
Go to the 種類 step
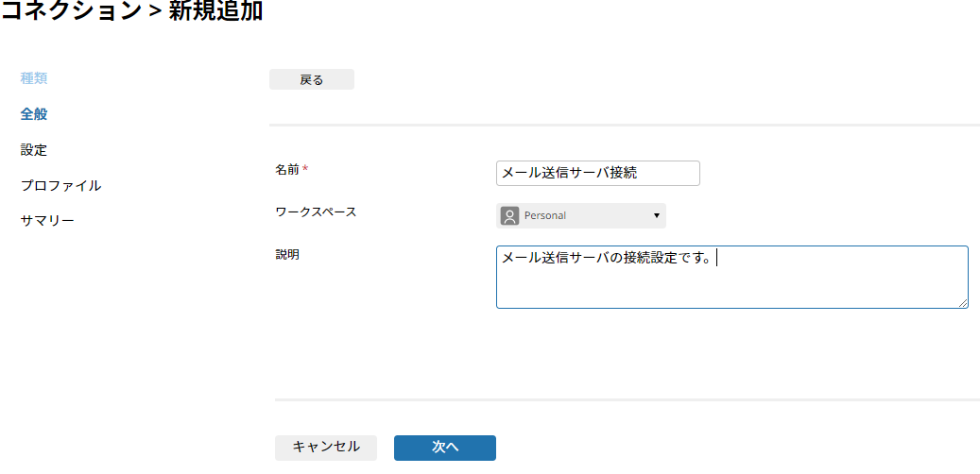(34, 77)
